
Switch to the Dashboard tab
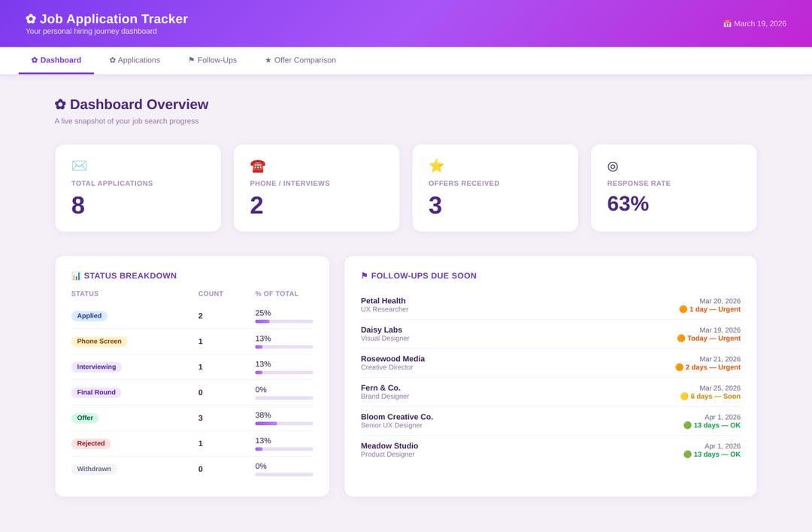pos(56,60)
